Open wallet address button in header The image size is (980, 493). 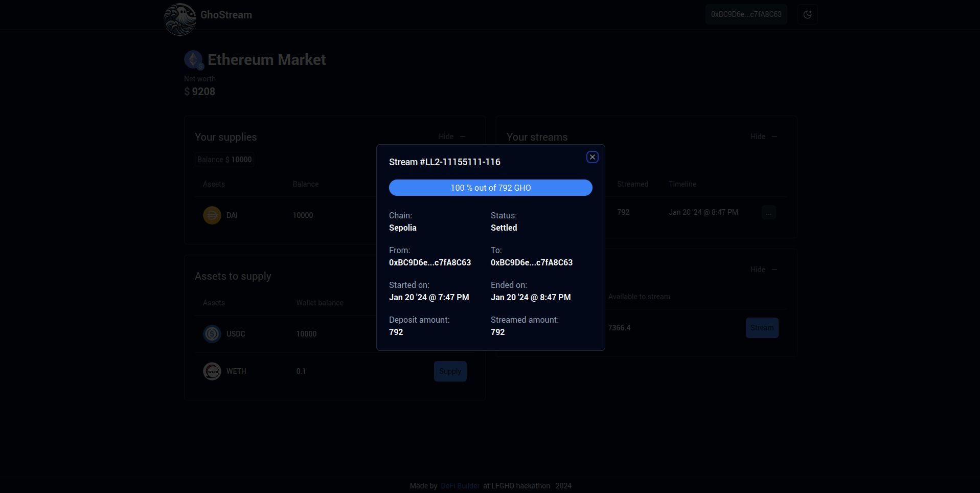pos(746,14)
